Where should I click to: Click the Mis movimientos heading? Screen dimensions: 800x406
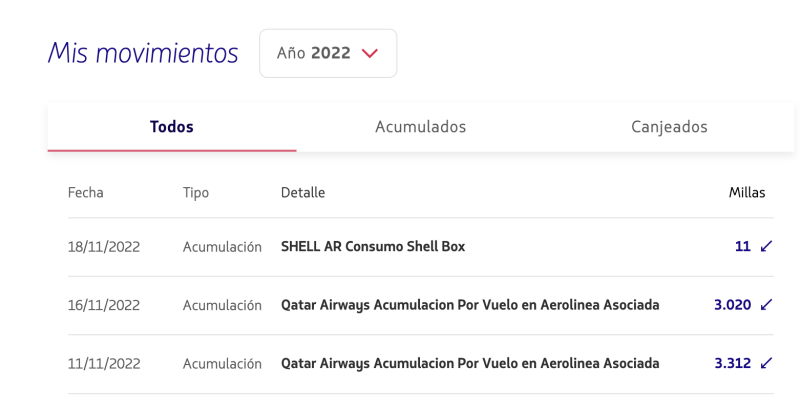point(143,53)
